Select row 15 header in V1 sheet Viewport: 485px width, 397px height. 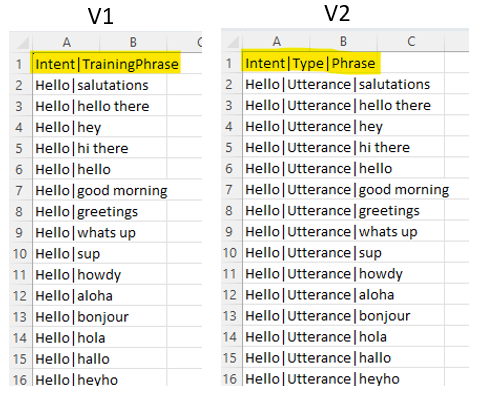click(x=21, y=359)
